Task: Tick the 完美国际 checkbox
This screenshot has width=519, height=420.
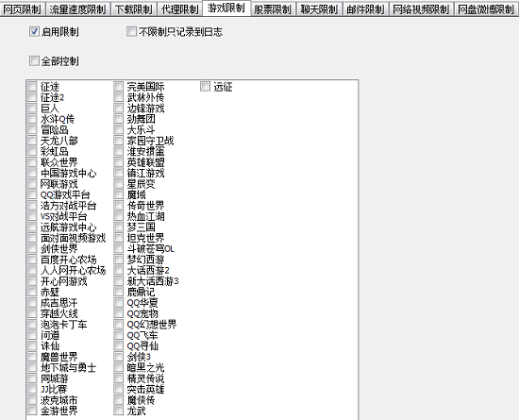Action: 119,87
